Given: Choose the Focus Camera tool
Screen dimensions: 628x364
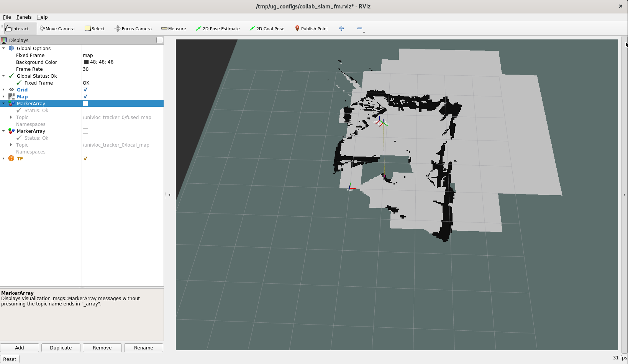Looking at the screenshot, I should (133, 29).
